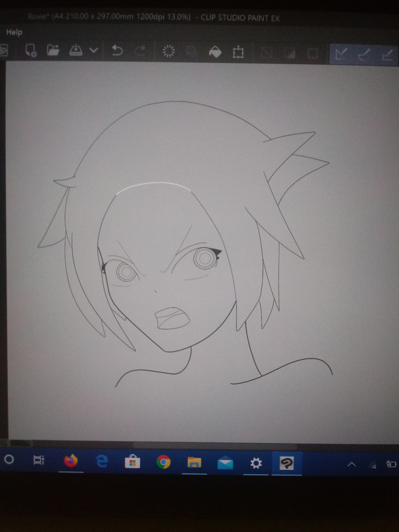Click the Scale/Rotate transform icon
Screen dimensions: 399x532
238,53
